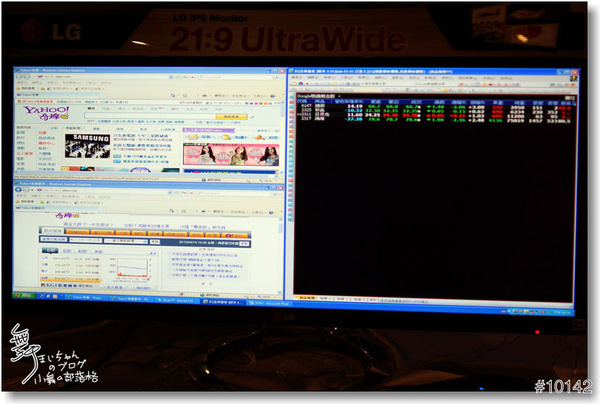Switch to the Microsoft Word taskbar button

tap(269, 303)
